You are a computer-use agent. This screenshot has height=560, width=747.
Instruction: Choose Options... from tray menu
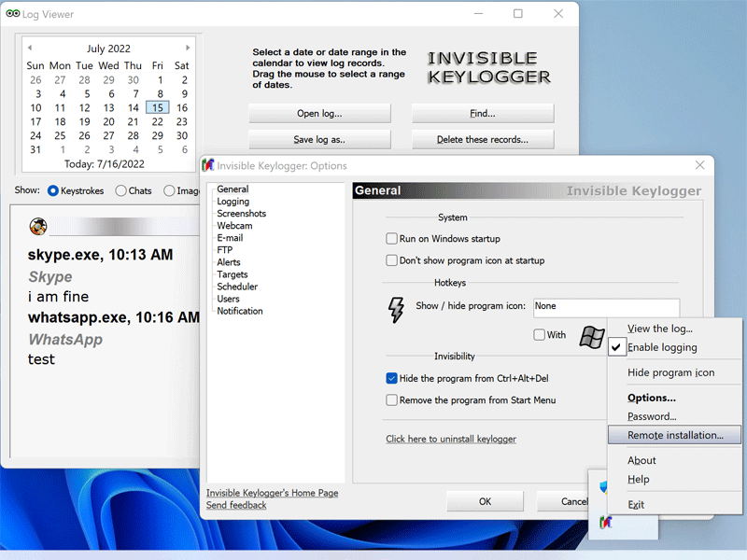[674, 398]
